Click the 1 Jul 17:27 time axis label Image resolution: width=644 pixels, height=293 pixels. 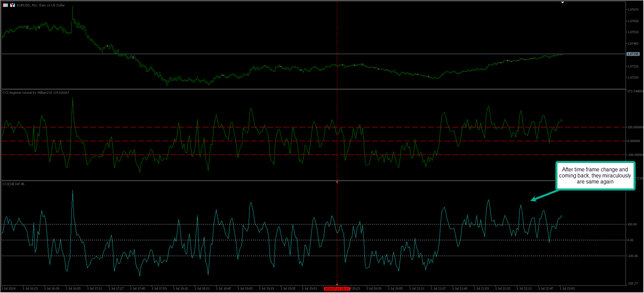coord(116,289)
